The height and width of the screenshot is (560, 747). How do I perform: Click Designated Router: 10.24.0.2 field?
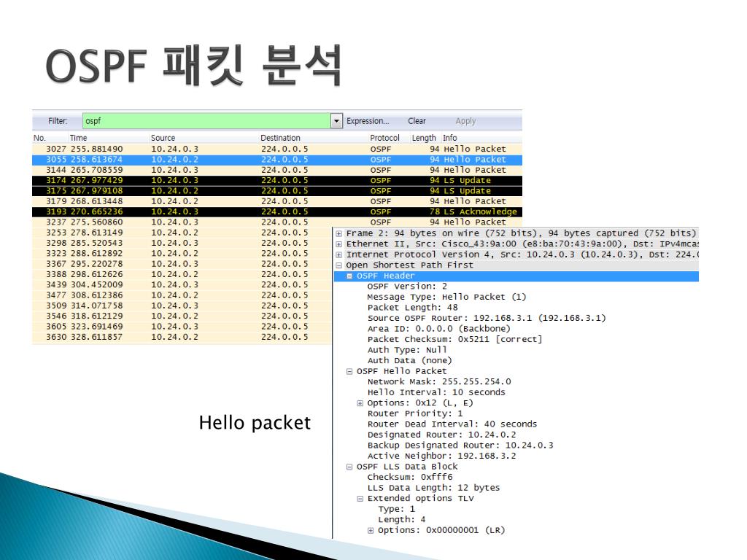441,435
